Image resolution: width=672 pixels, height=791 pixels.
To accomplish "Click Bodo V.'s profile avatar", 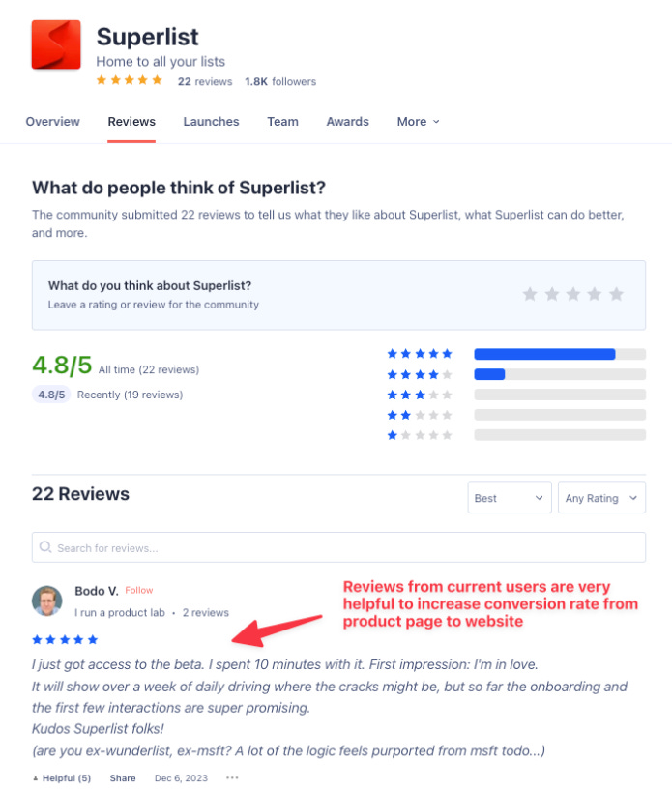I will point(46,601).
